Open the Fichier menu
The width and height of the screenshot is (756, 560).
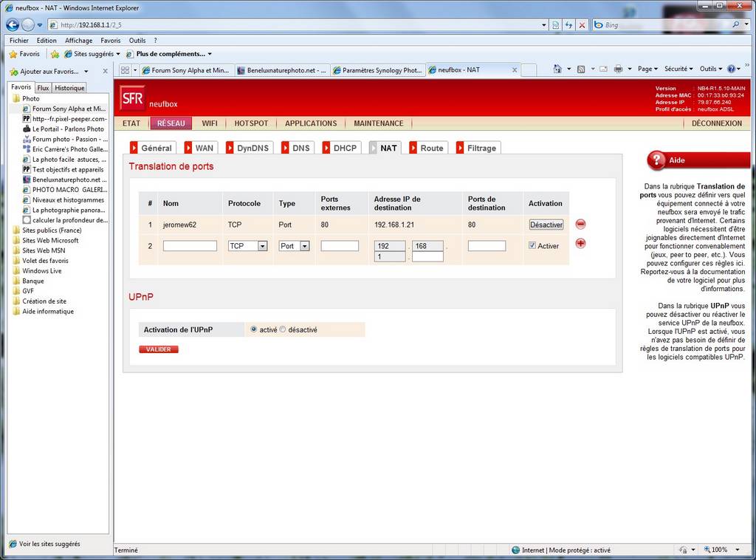(18, 41)
